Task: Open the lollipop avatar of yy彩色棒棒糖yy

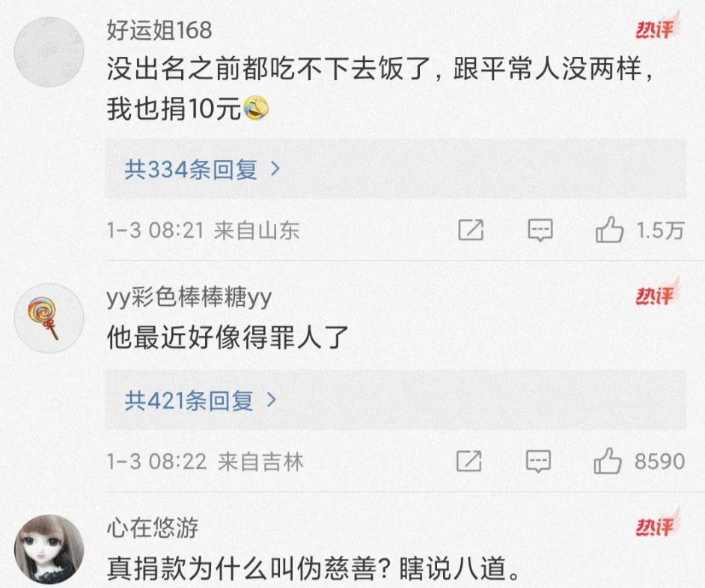Action: pos(49,318)
